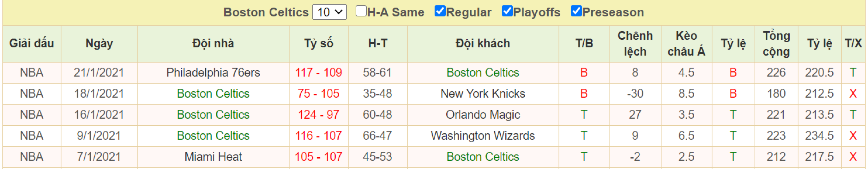
Task: Click NBA league in the 21/1/2021 row
Action: tap(32, 73)
